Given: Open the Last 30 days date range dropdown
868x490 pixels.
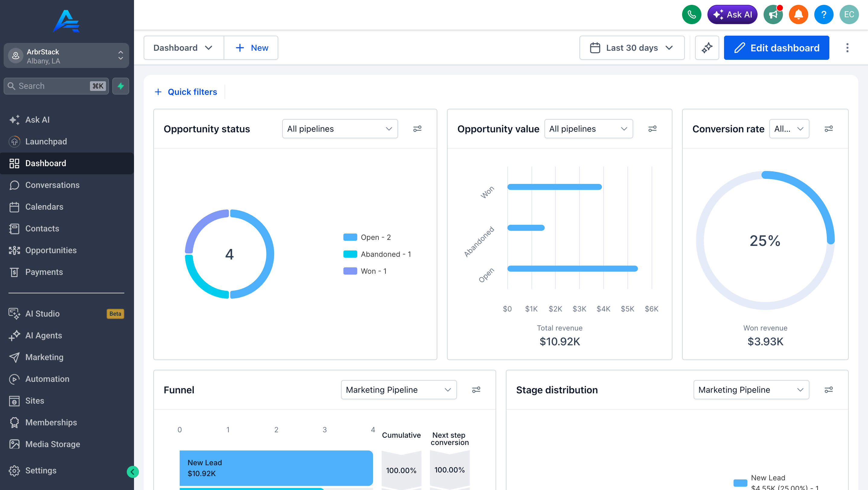Looking at the screenshot, I should tap(632, 48).
